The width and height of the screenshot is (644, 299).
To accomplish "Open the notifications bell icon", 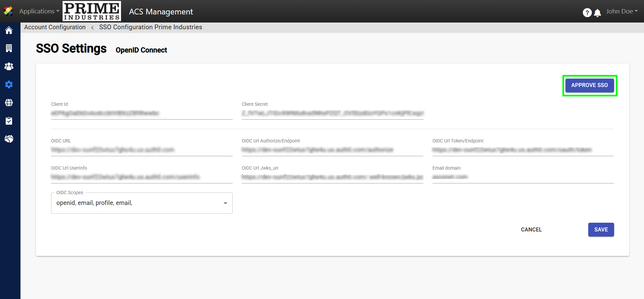I will point(597,13).
